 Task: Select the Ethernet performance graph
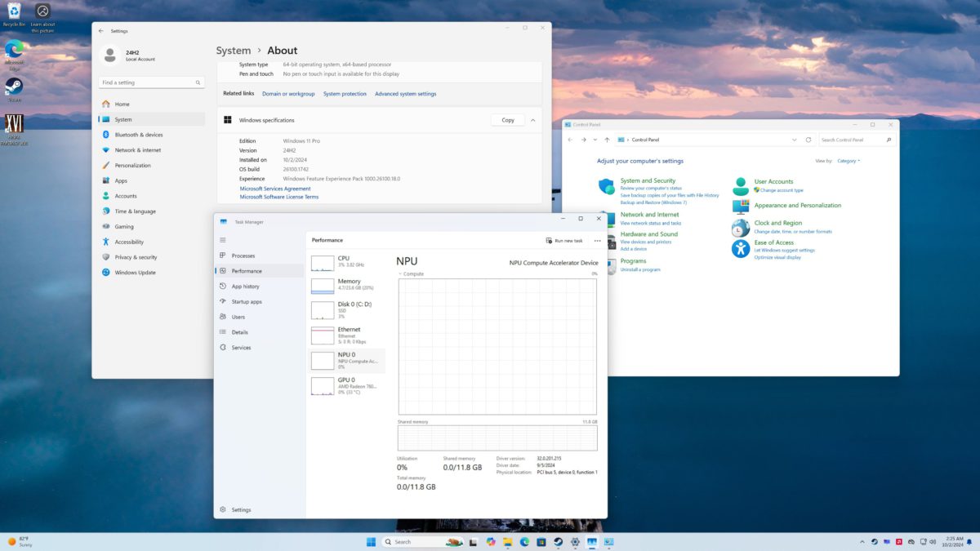tap(347, 334)
